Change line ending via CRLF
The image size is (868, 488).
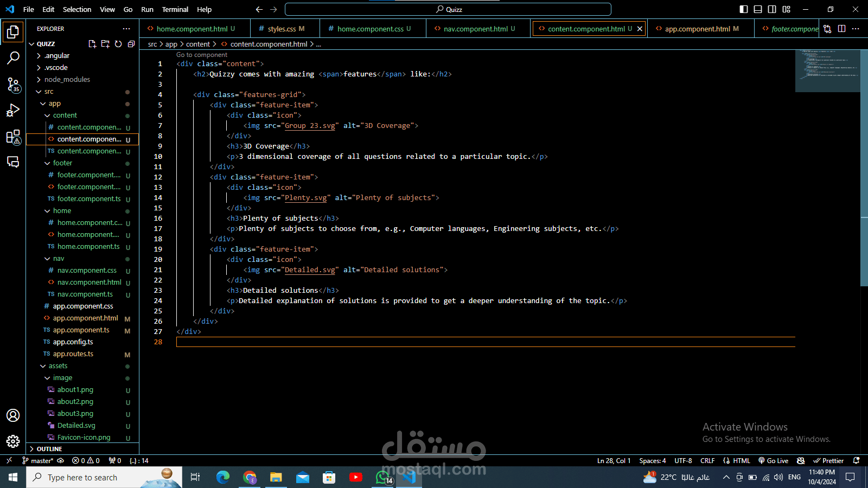pyautogui.click(x=707, y=460)
